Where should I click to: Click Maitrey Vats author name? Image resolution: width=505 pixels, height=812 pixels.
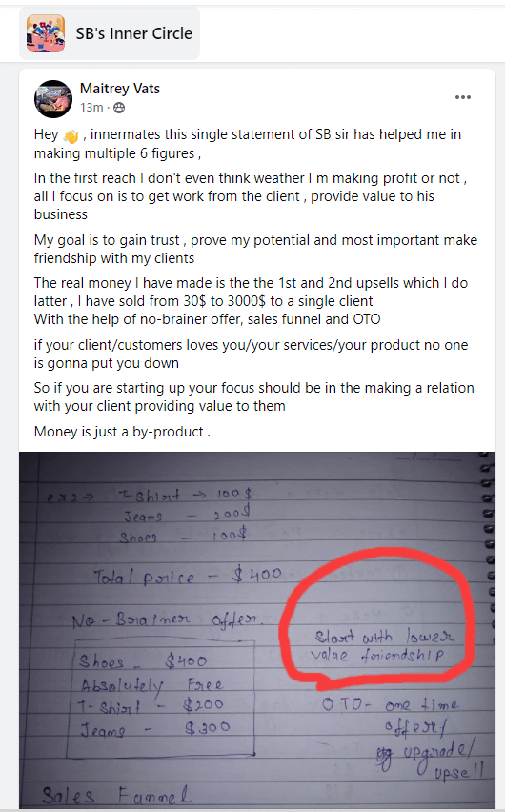point(120,89)
